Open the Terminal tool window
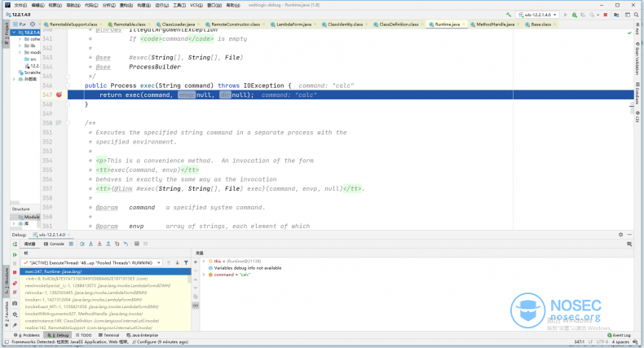This screenshot has width=644, height=348. pos(108,335)
